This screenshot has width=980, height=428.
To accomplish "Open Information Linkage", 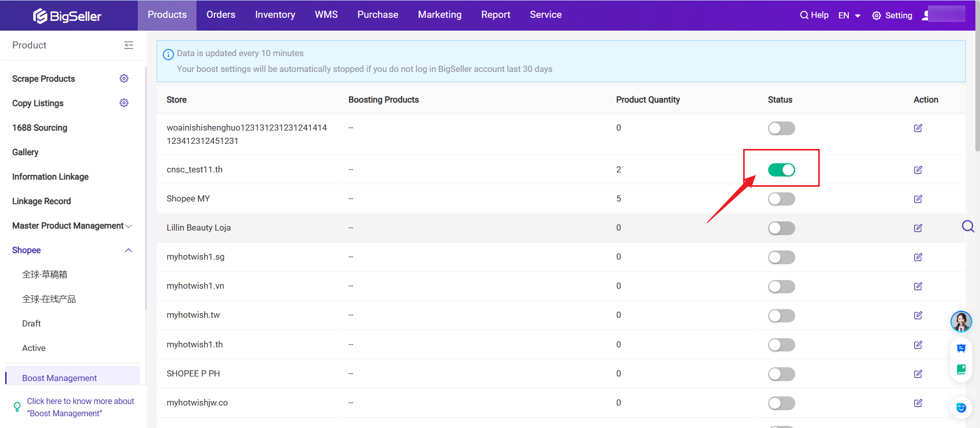I will click(x=51, y=177).
